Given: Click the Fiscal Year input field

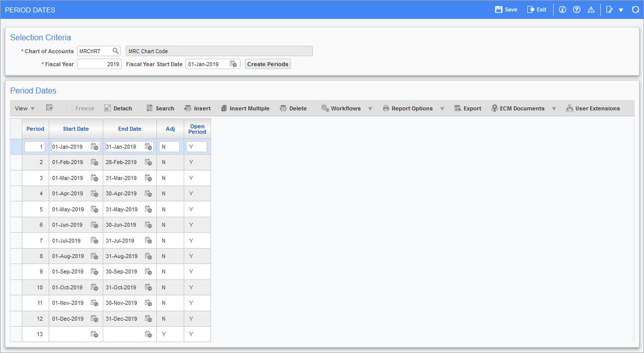Looking at the screenshot, I should pyautogui.click(x=99, y=64).
